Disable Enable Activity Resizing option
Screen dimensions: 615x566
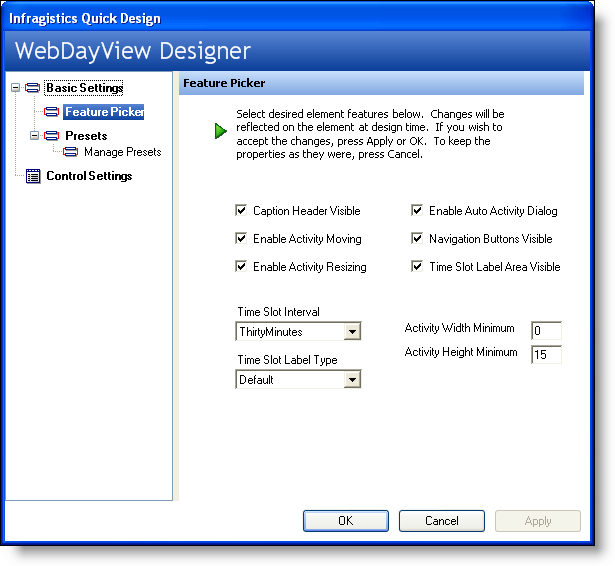[x=241, y=267]
